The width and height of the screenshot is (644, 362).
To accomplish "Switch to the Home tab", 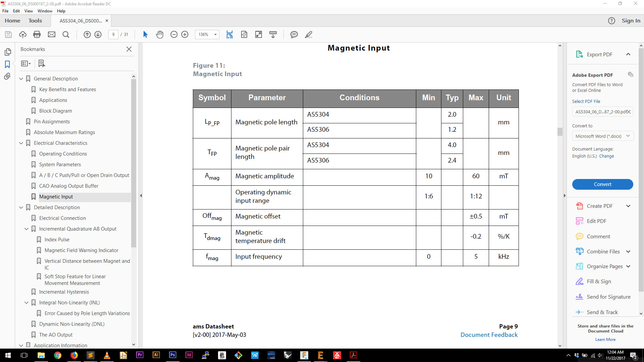I will point(12,21).
